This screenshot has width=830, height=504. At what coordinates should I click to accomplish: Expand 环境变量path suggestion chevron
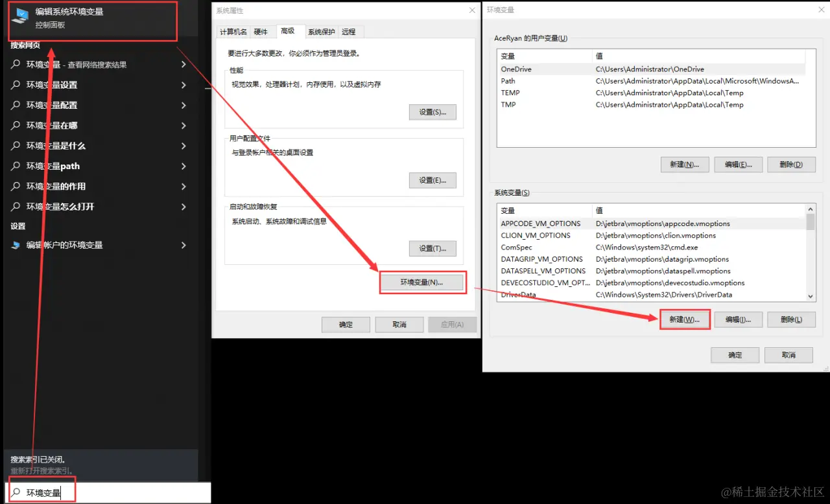(x=184, y=166)
